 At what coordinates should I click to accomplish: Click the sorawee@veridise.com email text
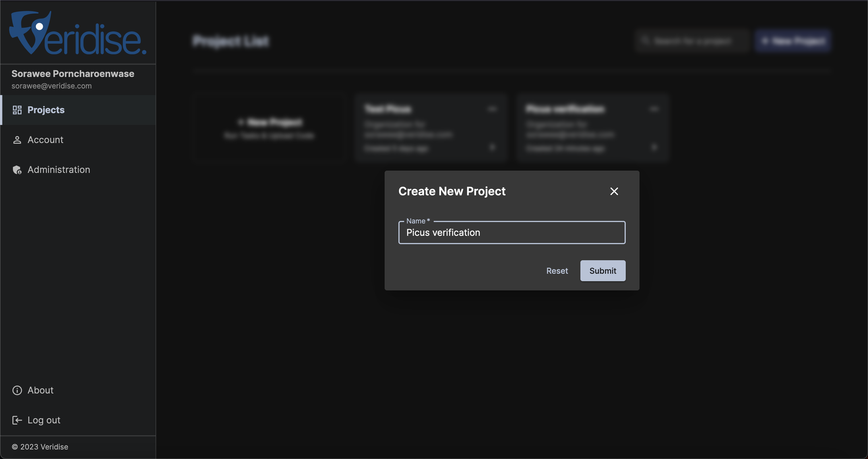point(52,86)
